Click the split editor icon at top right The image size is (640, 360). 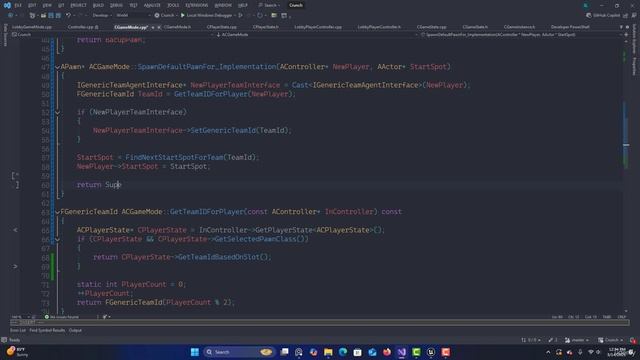[626, 35]
